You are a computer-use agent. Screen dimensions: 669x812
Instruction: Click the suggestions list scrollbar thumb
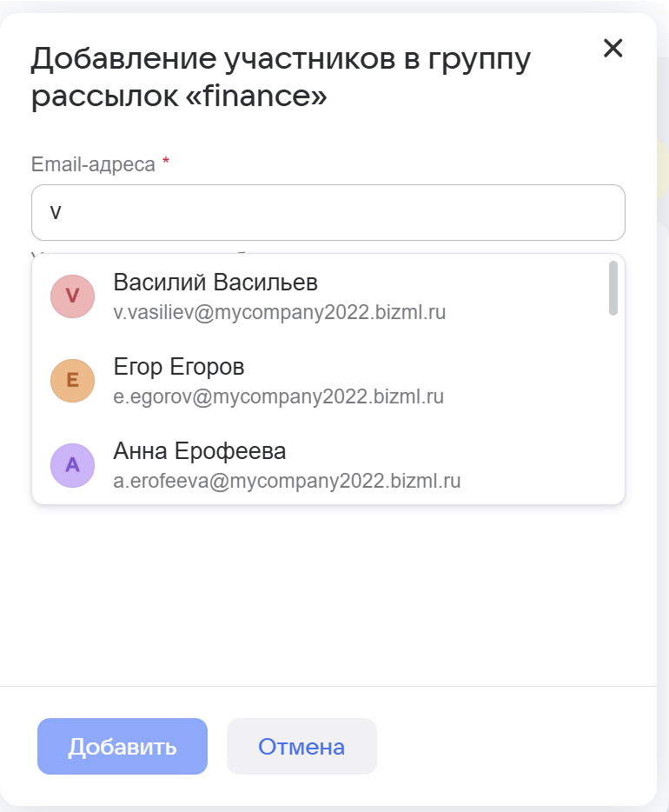pos(613,288)
